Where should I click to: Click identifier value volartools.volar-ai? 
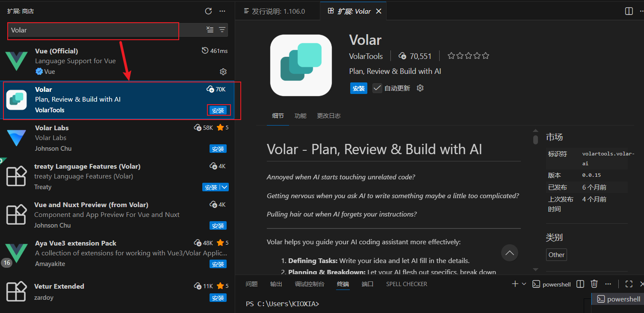[x=609, y=158]
